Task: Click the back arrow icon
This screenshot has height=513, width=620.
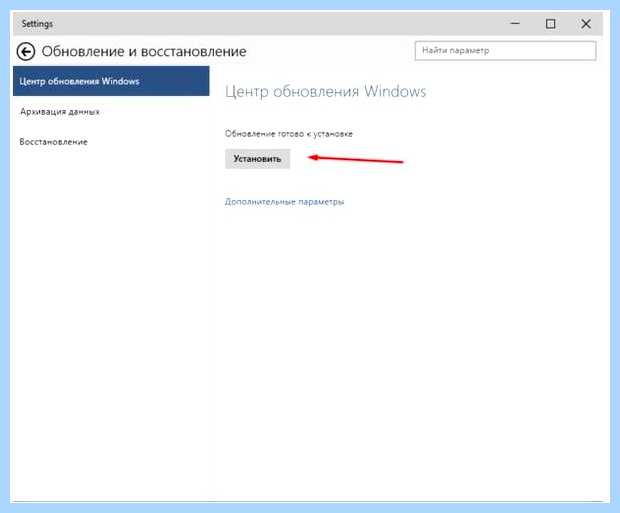Action: (26, 52)
